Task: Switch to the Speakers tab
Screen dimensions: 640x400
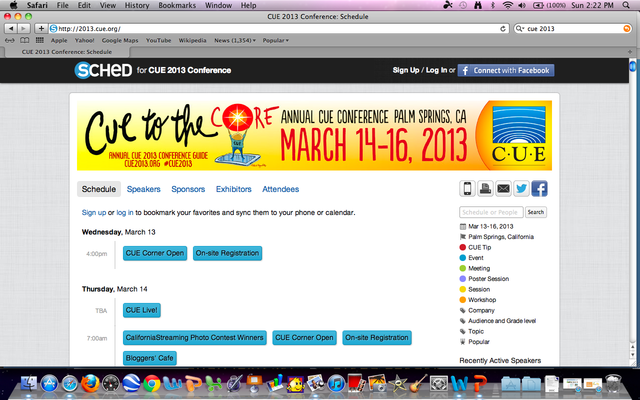Action: 143,189
